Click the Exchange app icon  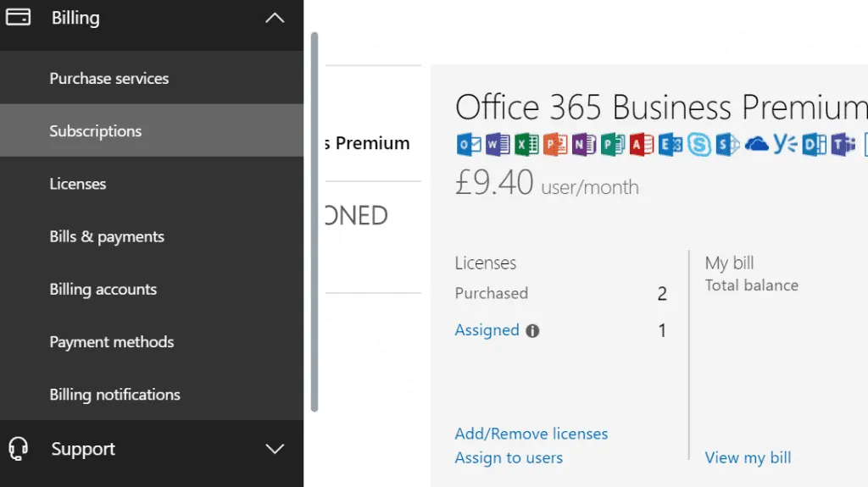click(670, 145)
